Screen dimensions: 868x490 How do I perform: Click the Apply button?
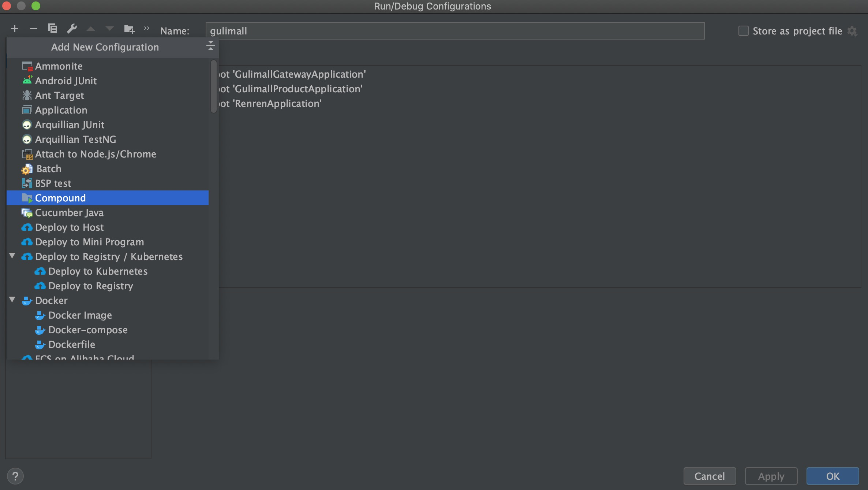click(771, 476)
